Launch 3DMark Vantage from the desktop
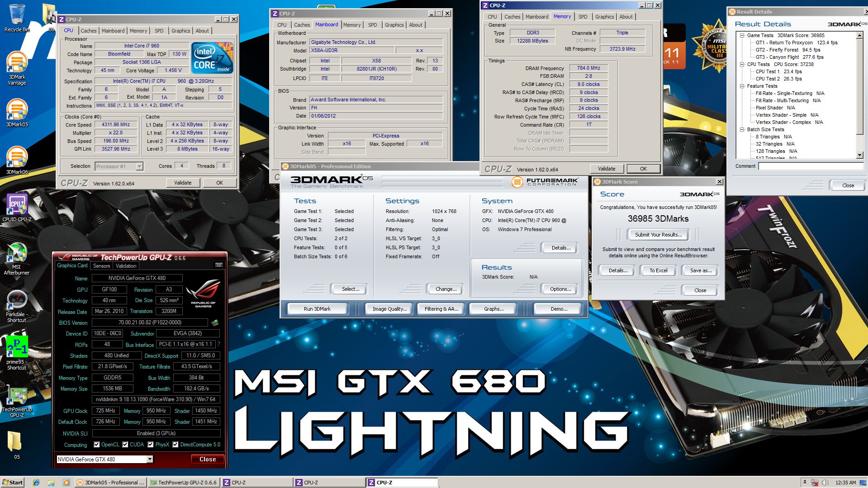Screen dimensions: 868x488 (x=17, y=68)
